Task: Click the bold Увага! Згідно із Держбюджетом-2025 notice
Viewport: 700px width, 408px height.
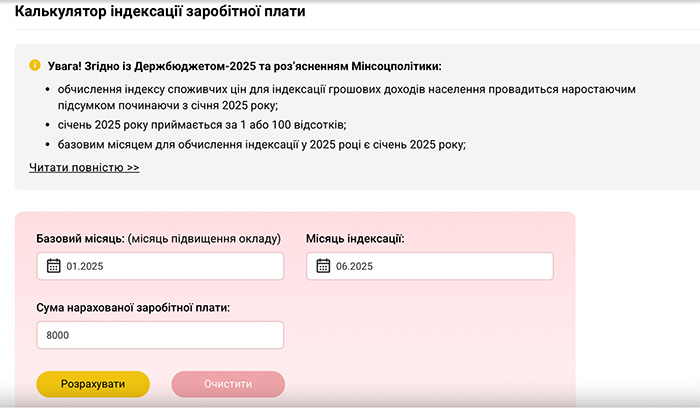Action: point(245,66)
